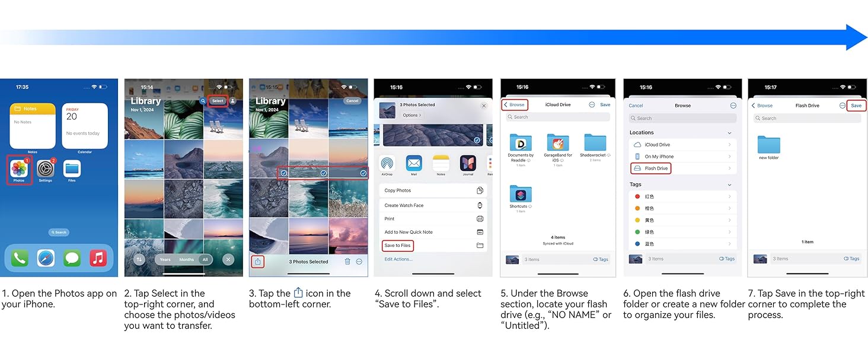Screen dimensions: 868x356
Task: Open the Shortcuts folder
Action: pyautogui.click(x=521, y=199)
